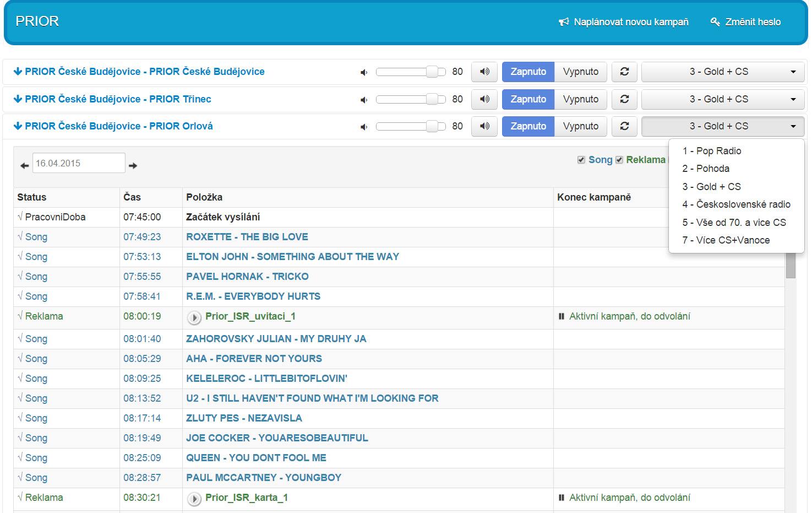812x513 pixels.
Task: Set PRIOR Orlová to Zapnuto
Action: 528,126
